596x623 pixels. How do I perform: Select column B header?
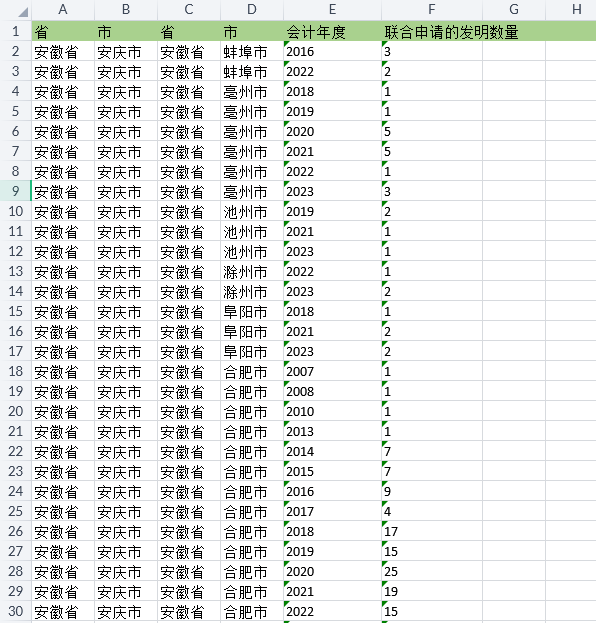[x=126, y=10]
